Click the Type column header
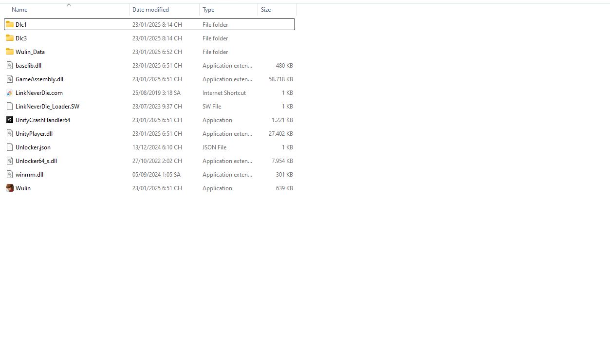 [208, 10]
